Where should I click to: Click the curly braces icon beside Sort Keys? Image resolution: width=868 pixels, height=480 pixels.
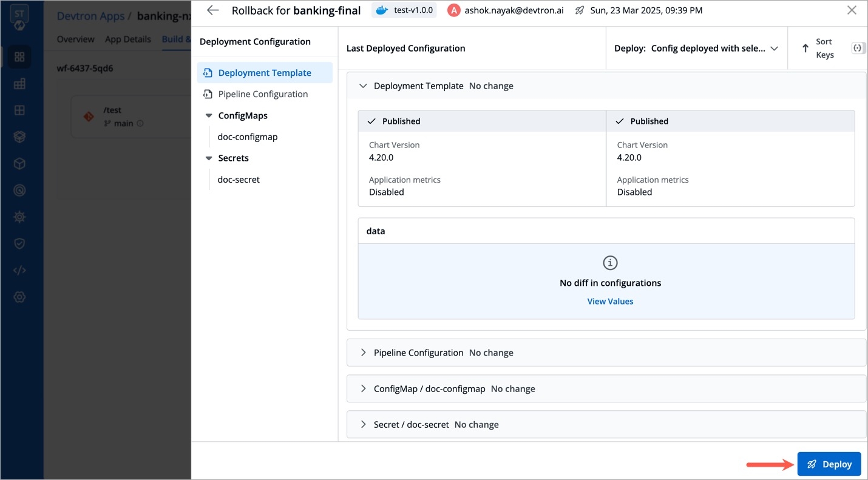point(857,48)
